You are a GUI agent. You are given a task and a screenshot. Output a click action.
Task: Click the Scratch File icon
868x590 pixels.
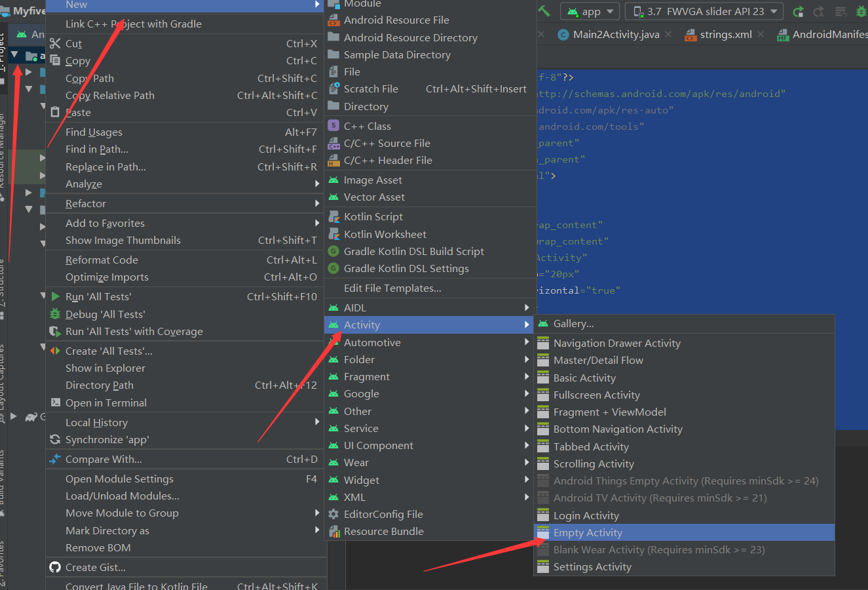pyautogui.click(x=333, y=88)
